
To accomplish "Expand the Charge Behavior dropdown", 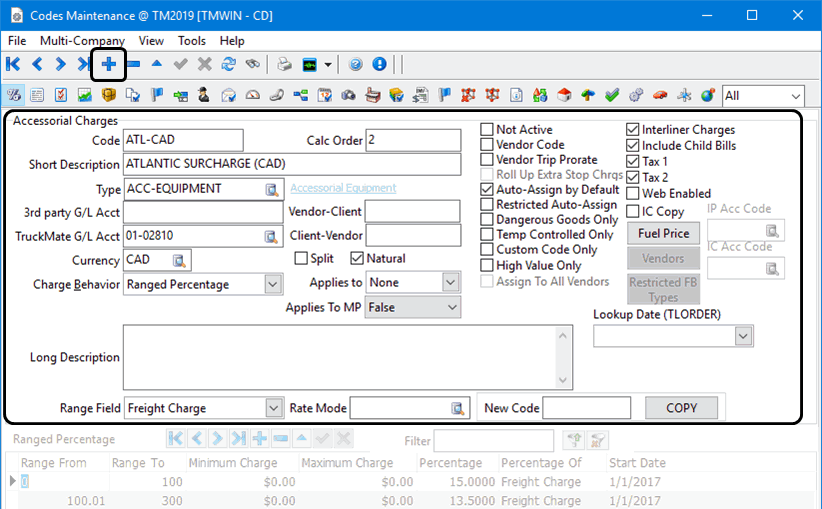I will tap(274, 285).
